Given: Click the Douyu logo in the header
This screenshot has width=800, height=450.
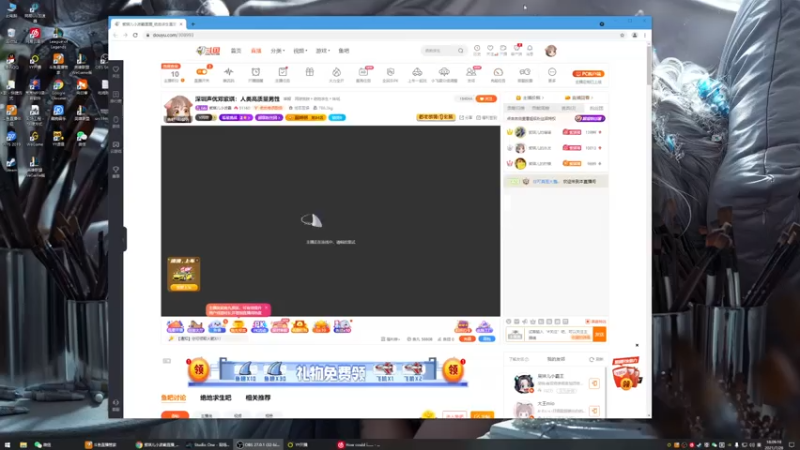Looking at the screenshot, I should tap(208, 51).
